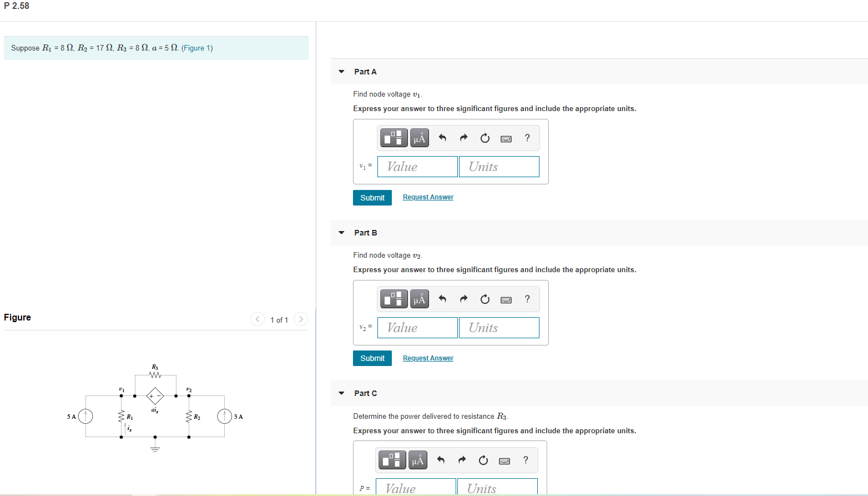This screenshot has width=868, height=496.
Task: Open the (Figure 1) link
Action: coord(197,48)
